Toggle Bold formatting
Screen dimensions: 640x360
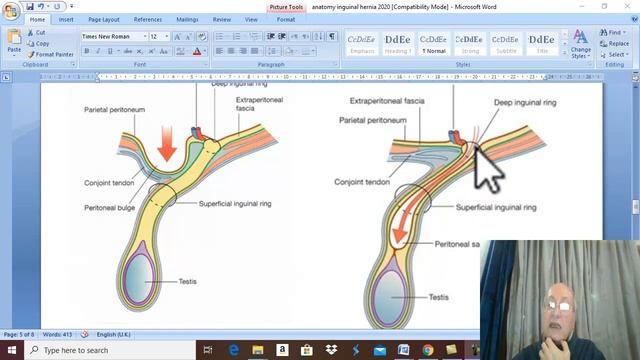pyautogui.click(x=87, y=51)
